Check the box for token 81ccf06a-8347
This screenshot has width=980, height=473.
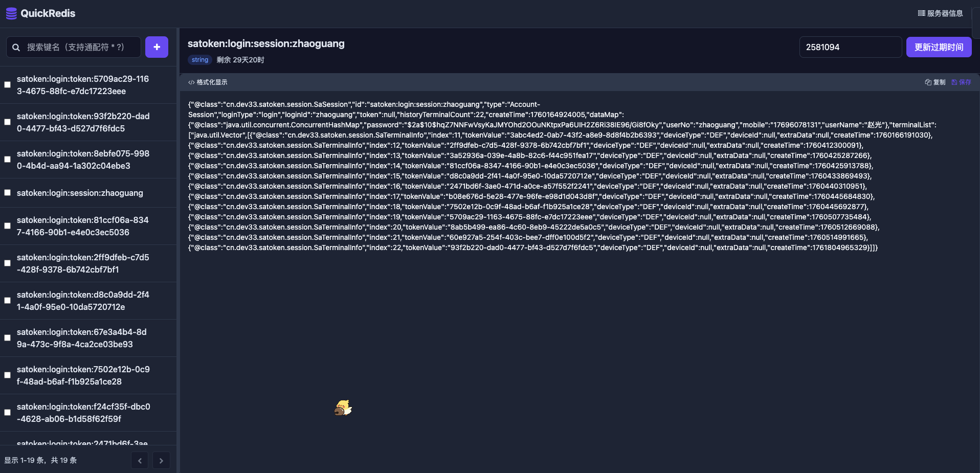tap(8, 226)
